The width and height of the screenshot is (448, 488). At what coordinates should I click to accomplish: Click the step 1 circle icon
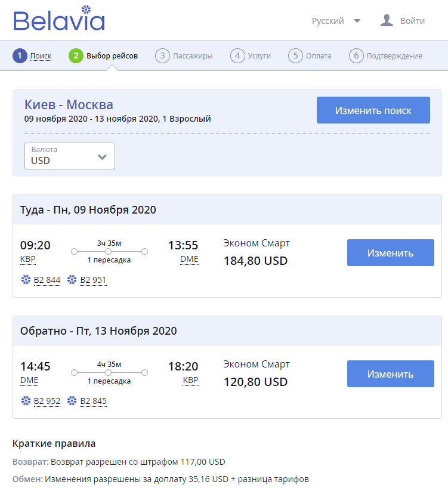pyautogui.click(x=20, y=55)
